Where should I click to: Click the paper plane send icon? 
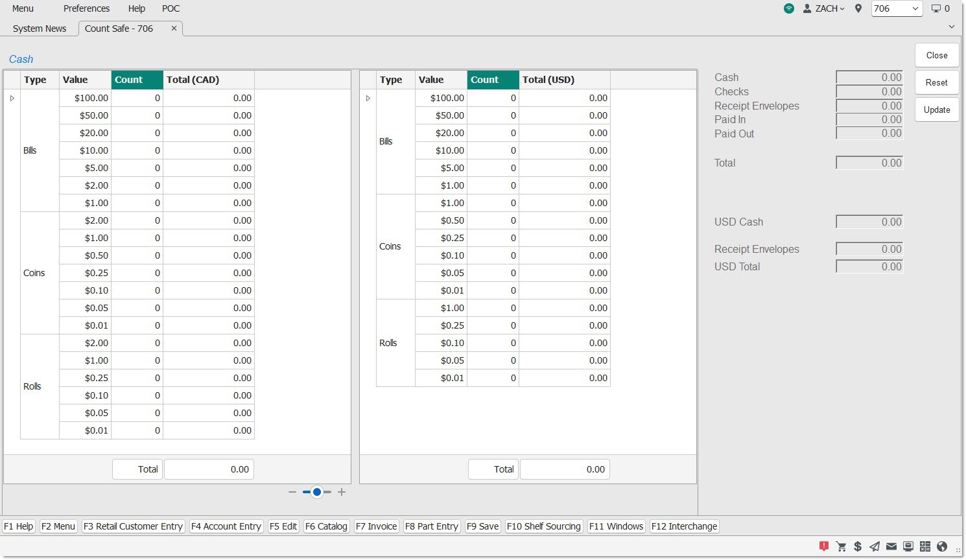875,546
